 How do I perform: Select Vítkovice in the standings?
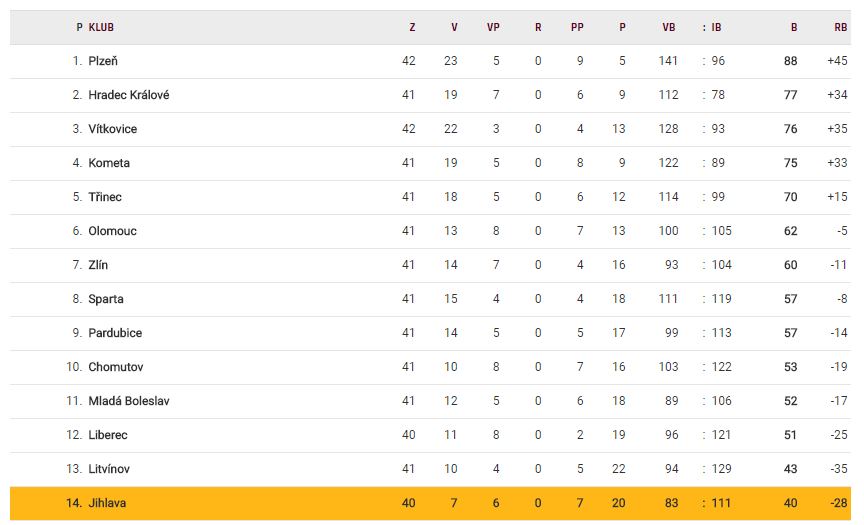point(113,129)
